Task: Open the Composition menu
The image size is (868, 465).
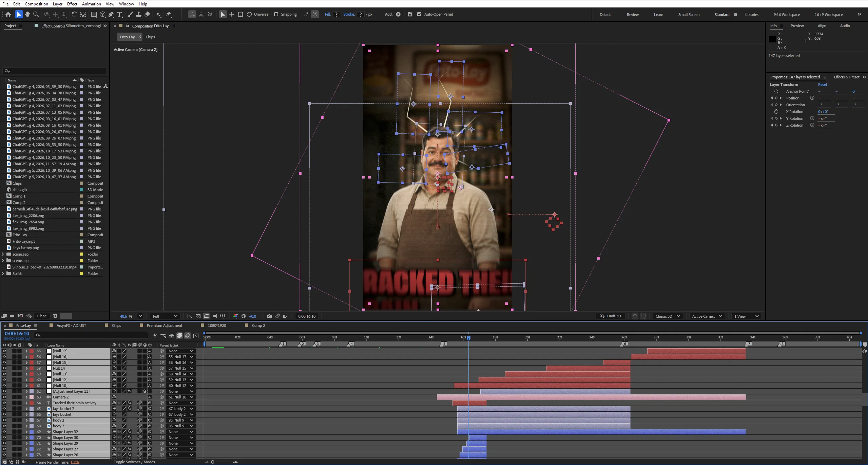Action: tap(36, 4)
